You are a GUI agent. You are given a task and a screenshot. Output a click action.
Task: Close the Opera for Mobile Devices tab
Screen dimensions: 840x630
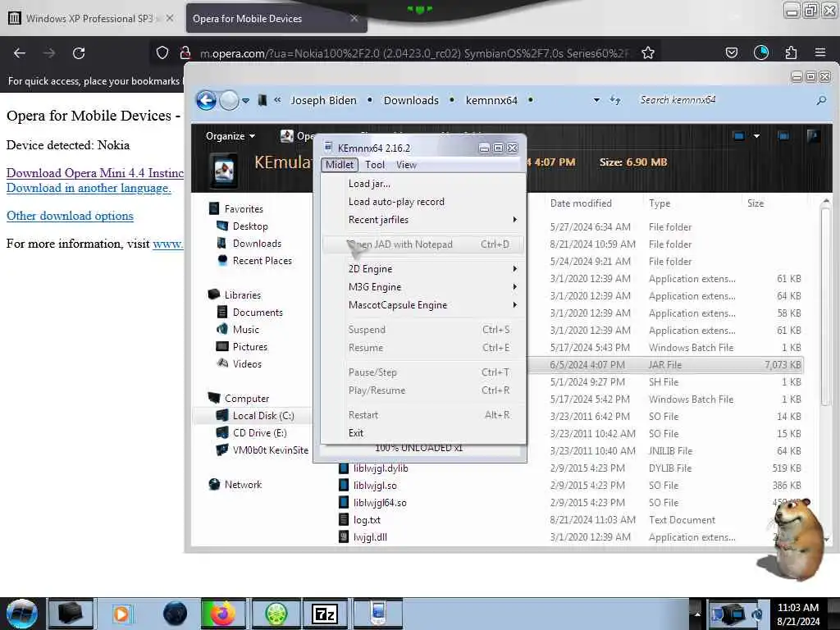tap(354, 19)
